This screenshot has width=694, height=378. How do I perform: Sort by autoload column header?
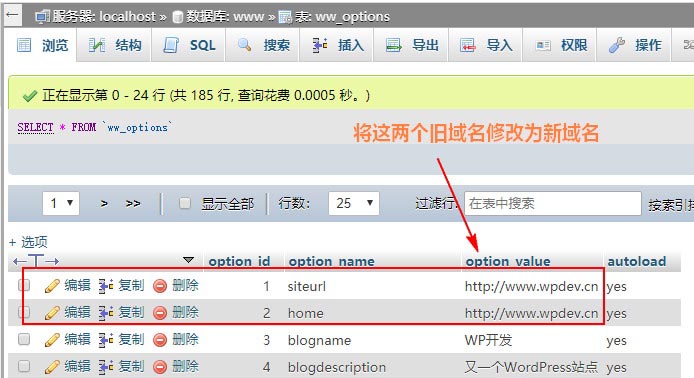point(636,261)
